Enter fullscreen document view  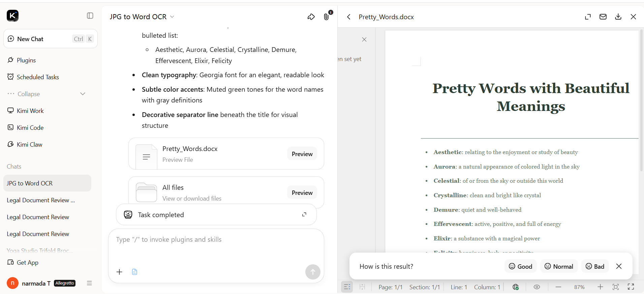[631, 287]
